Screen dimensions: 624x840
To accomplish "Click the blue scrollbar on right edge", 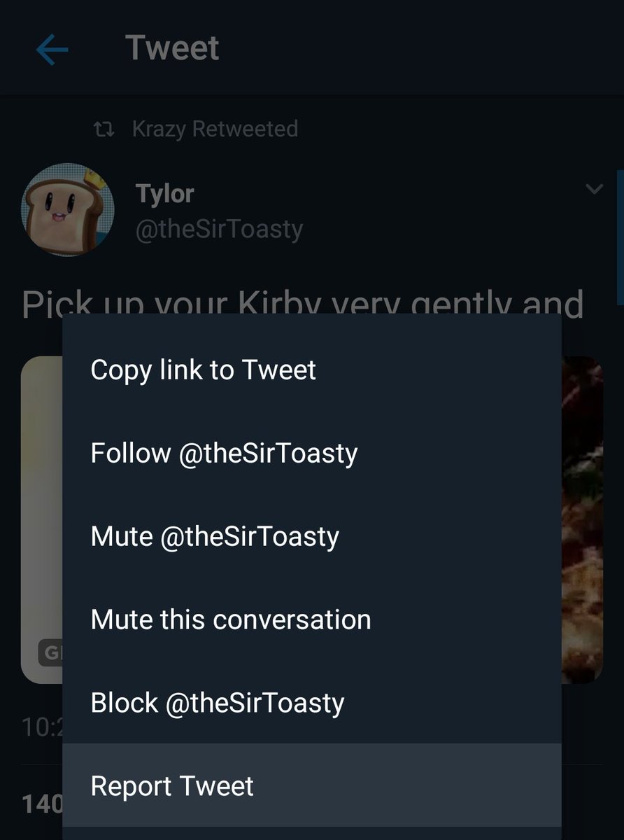I will pyautogui.click(x=620, y=238).
